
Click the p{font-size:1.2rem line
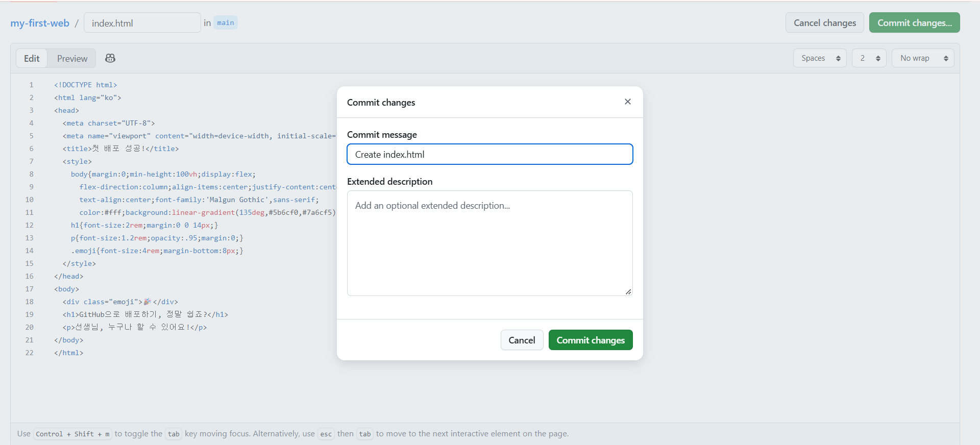[157, 238]
